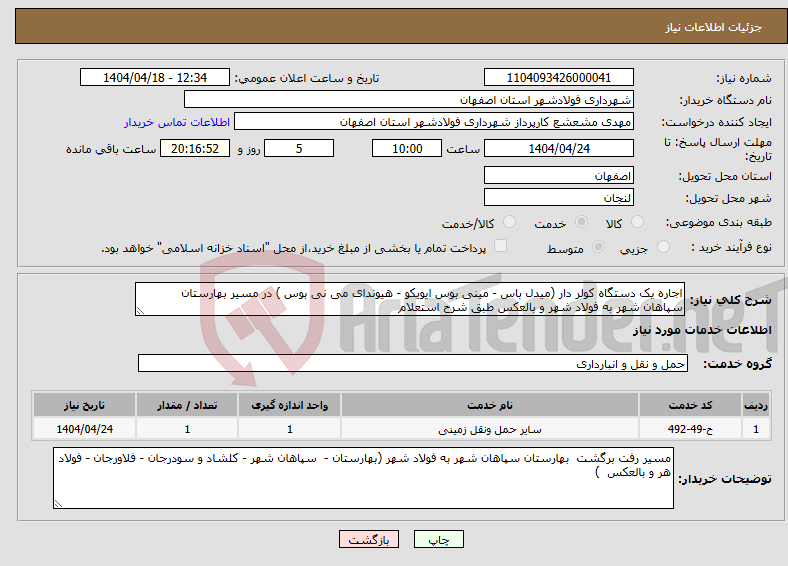The image size is (788, 566).
Task: Select the خدمت radio button
Action: tap(581, 222)
